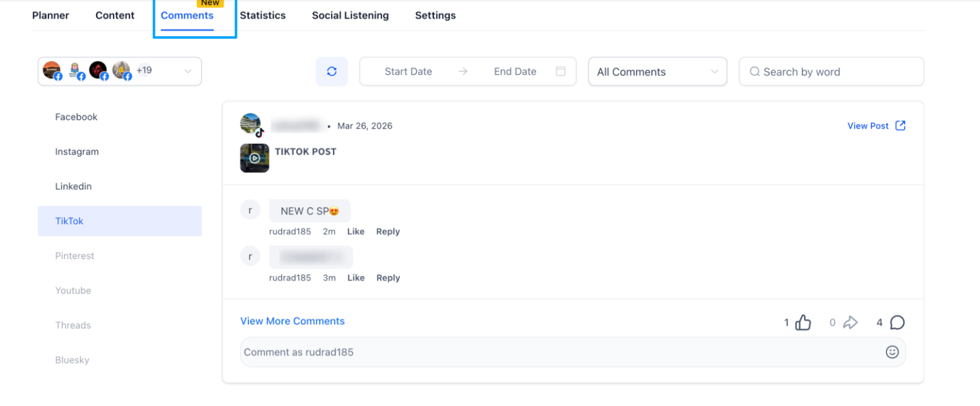Click the View Post external link icon
The height and width of the screenshot is (406, 980).
click(901, 126)
